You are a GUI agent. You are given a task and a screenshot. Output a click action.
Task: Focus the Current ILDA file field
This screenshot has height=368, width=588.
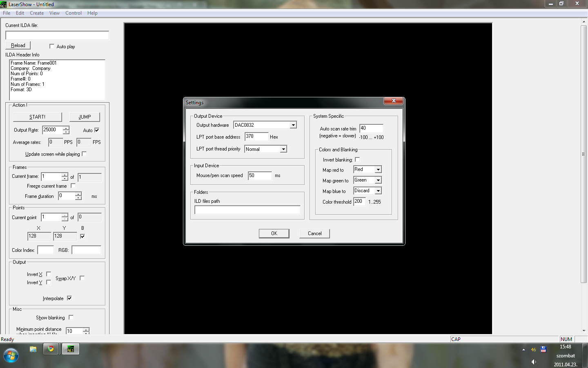click(x=57, y=36)
